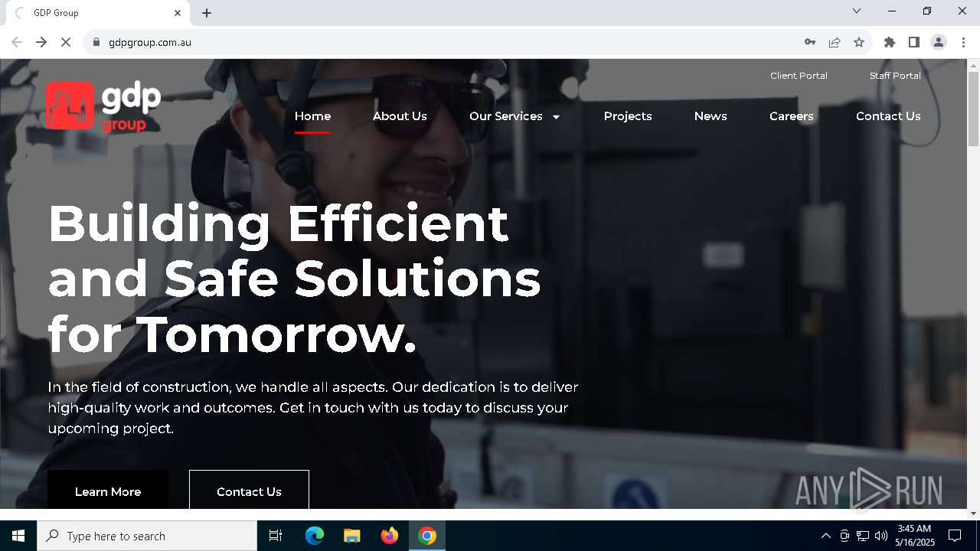This screenshot has height=551, width=980.
Task: Show hidden system tray icons
Action: pyautogui.click(x=826, y=536)
